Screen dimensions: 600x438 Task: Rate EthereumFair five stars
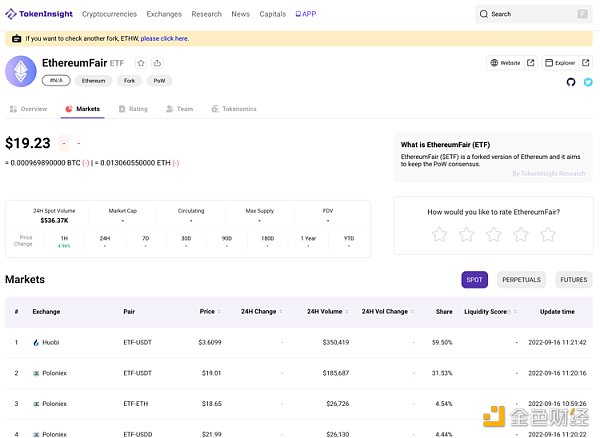(x=547, y=234)
